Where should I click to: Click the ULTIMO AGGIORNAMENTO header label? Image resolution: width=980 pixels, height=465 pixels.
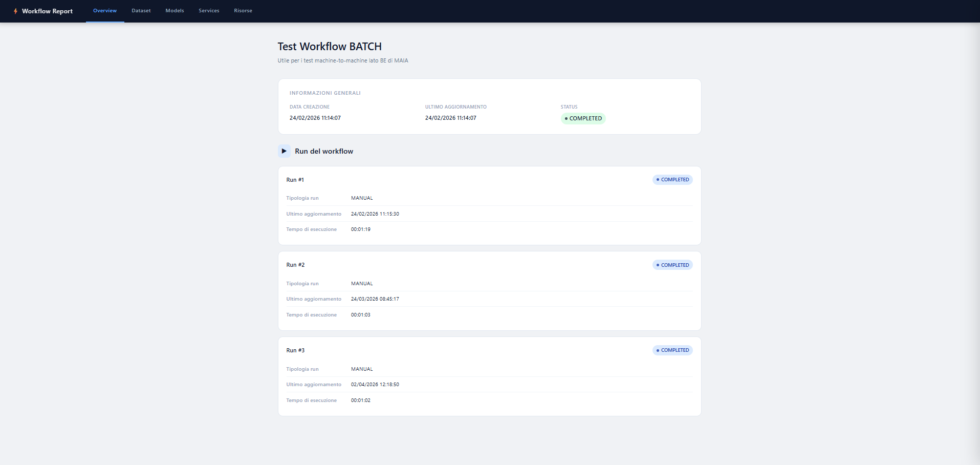(456, 107)
